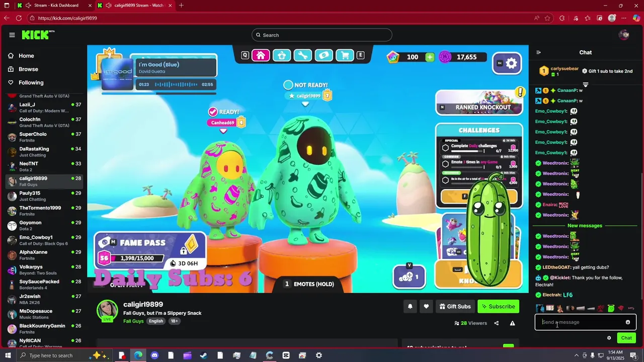Open DaRastaKing channel in sidebar
The height and width of the screenshot is (362, 644).
[x=44, y=151]
